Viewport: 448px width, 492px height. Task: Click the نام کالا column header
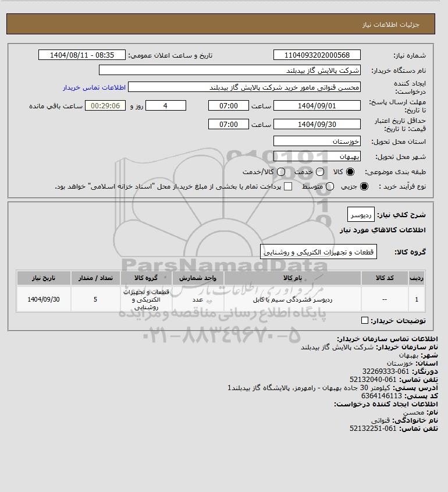point(293,278)
